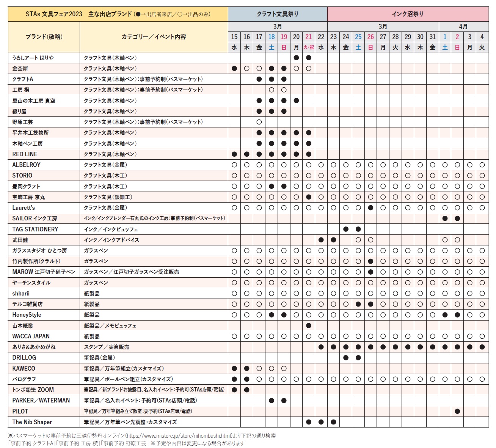
Task: Select the SAILOR インク工房 brand name
Action: click(35, 218)
